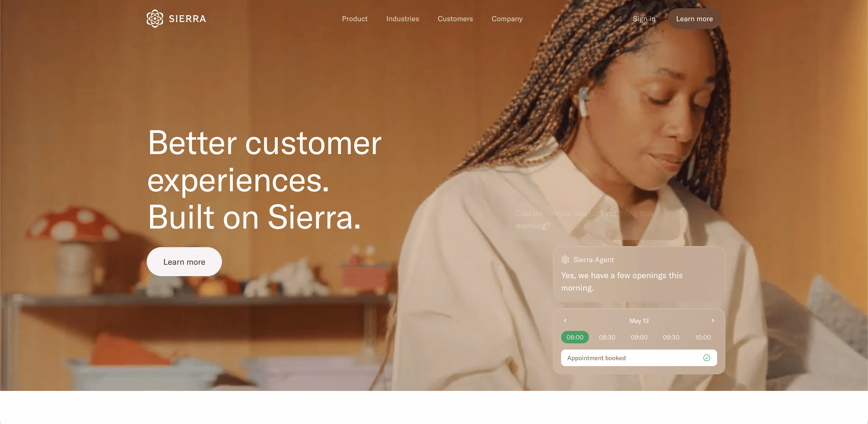The height and width of the screenshot is (424, 868).
Task: Choose the 10:00 appointment time
Action: pos(703,337)
